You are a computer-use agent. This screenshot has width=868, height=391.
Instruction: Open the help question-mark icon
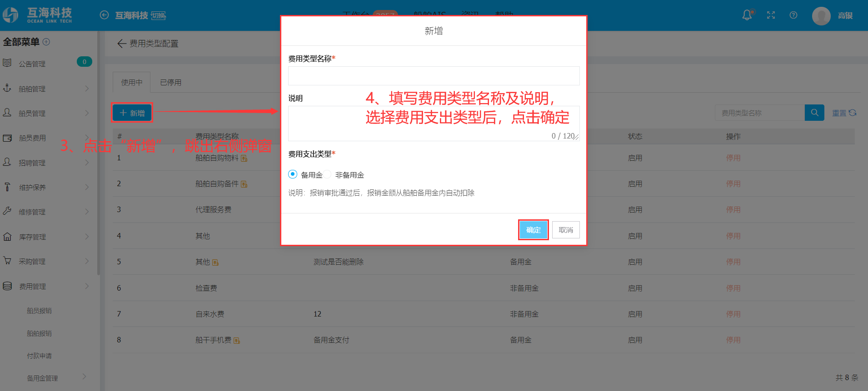(x=793, y=15)
